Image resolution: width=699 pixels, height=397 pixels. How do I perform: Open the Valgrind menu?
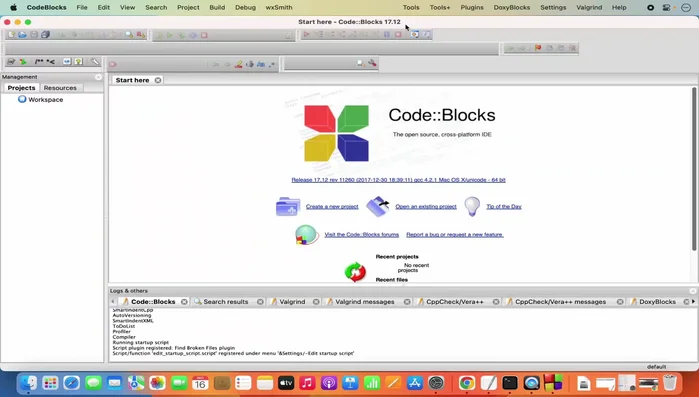[x=589, y=8]
